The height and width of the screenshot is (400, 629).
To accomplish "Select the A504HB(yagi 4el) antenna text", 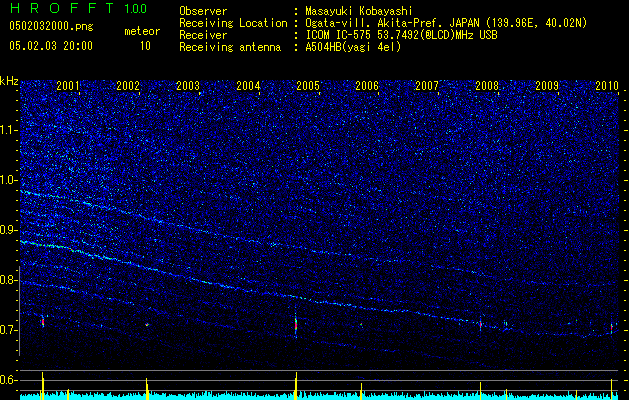I will (x=353, y=47).
